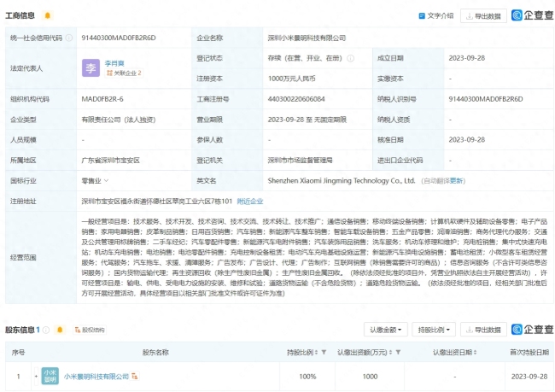Select organization code MAD0FB2R-6
555x392 pixels.
[x=102, y=99]
